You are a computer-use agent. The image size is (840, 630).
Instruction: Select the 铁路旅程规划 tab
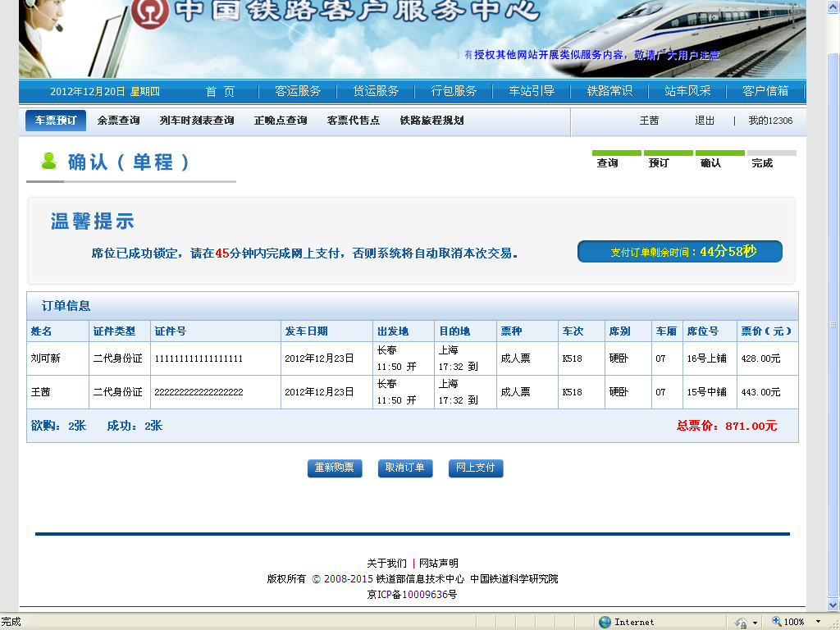pos(431,121)
